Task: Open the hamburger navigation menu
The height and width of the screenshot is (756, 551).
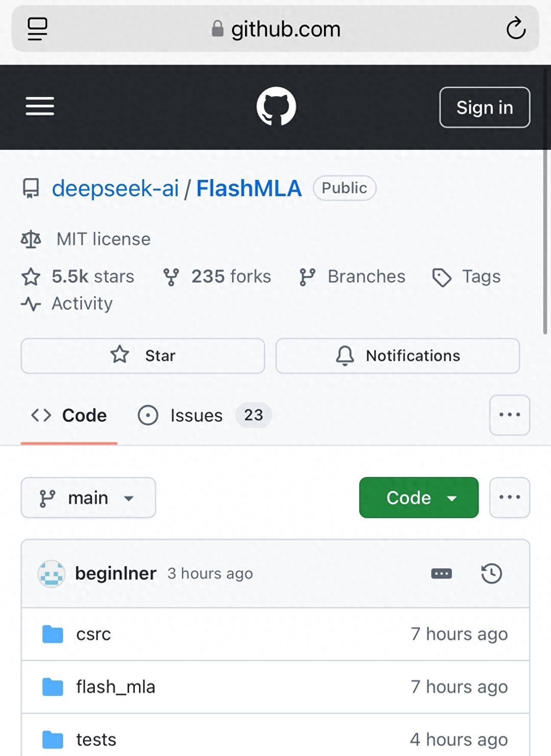Action: [40, 106]
